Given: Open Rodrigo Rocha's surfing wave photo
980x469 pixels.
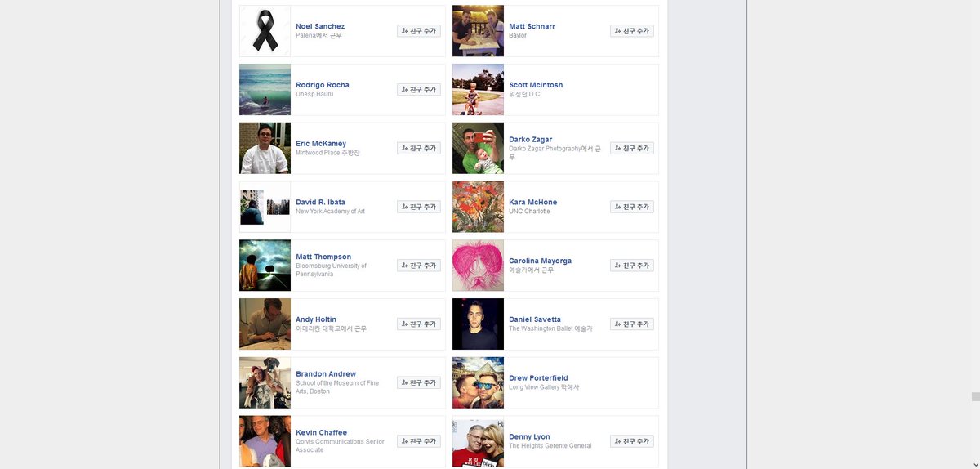Looking at the screenshot, I should click(265, 90).
